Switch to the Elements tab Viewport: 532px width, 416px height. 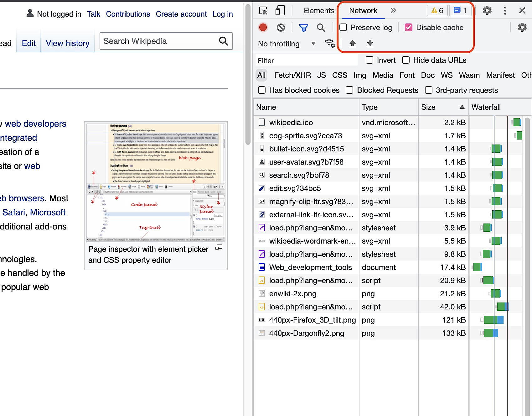[x=318, y=10]
